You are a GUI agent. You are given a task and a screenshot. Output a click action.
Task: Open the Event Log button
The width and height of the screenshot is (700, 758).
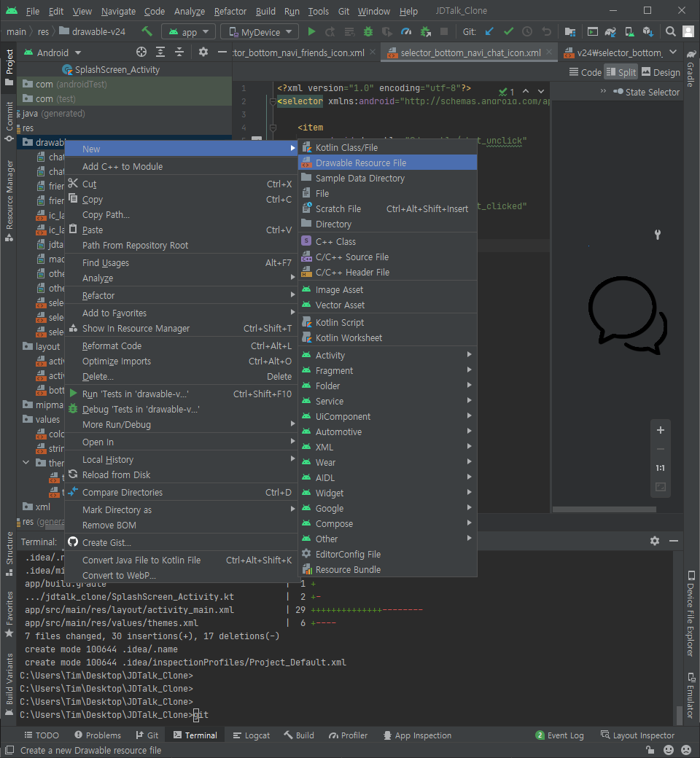(560, 735)
